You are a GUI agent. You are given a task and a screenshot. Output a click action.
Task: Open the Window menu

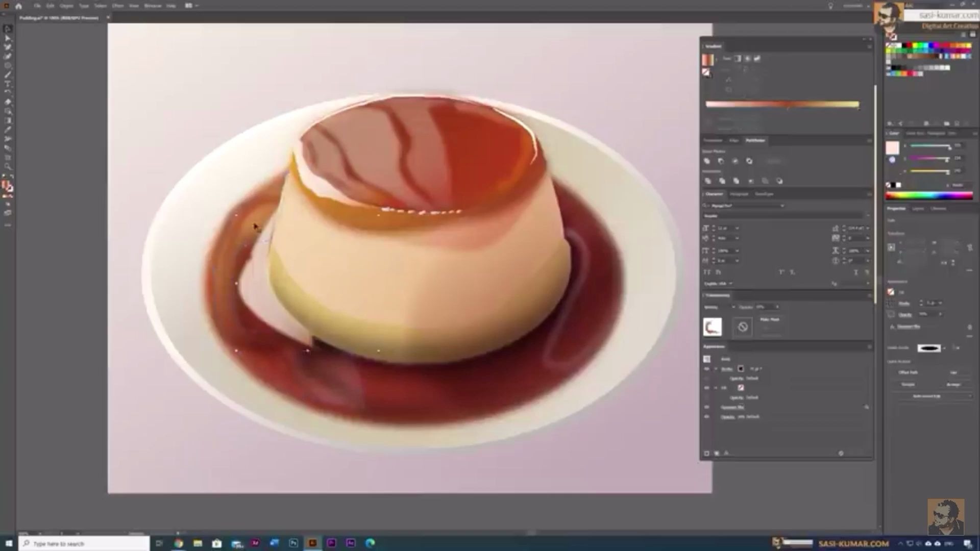click(153, 6)
